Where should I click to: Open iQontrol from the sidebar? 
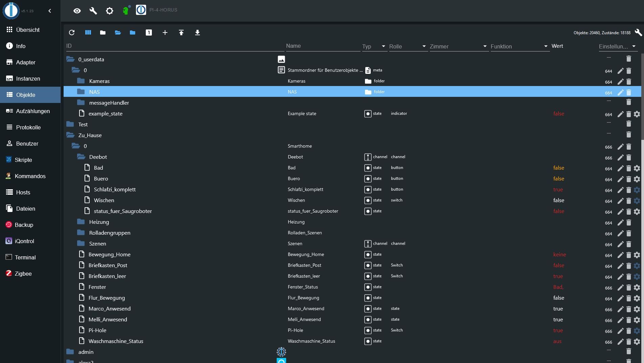(30, 241)
